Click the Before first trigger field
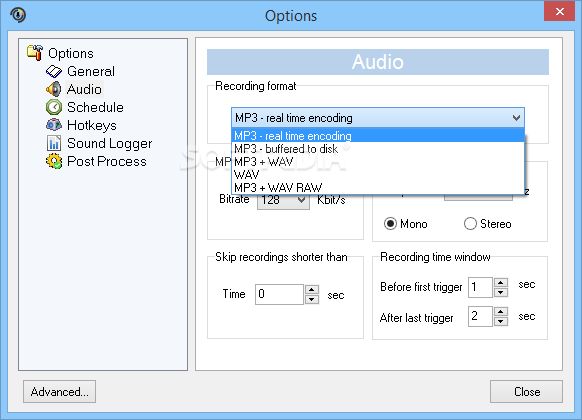This screenshot has width=582, height=420. point(480,287)
